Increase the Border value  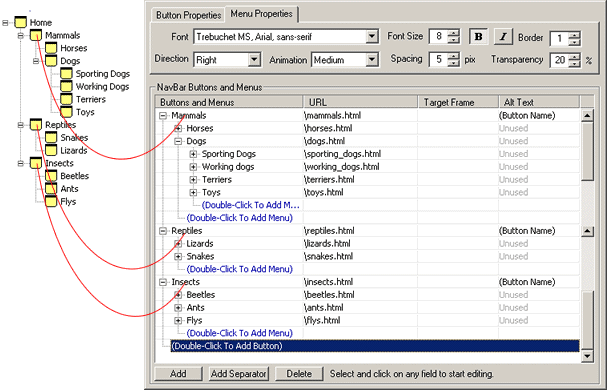[574, 34]
